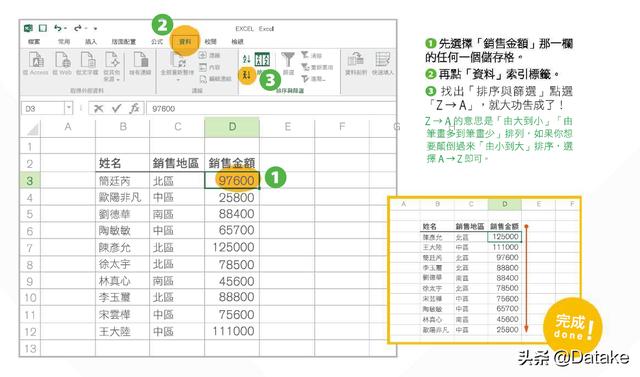The width and height of the screenshot is (640, 377).
Task: Redo the last action
Action: (78, 28)
